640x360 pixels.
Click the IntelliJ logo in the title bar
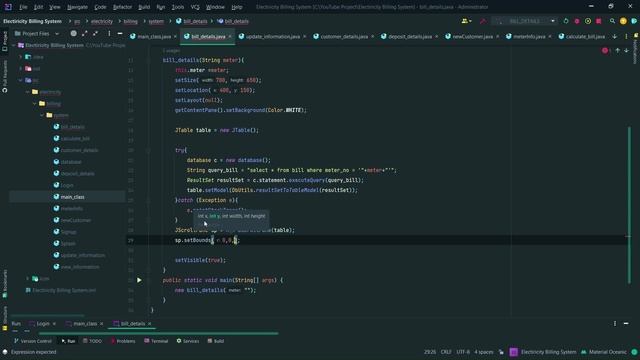(8, 7)
